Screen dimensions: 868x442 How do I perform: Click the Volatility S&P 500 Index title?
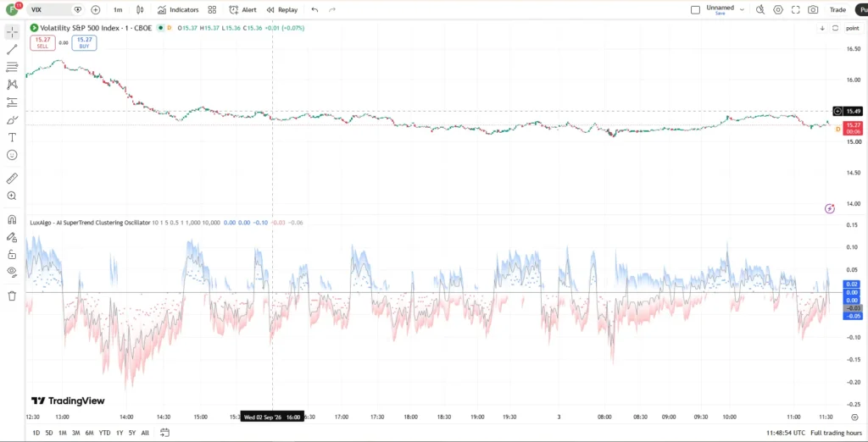point(95,28)
